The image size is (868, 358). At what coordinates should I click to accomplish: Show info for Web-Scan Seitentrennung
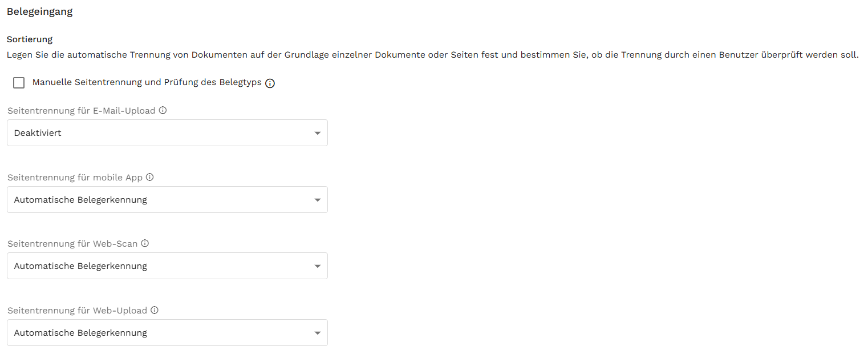[x=145, y=243]
